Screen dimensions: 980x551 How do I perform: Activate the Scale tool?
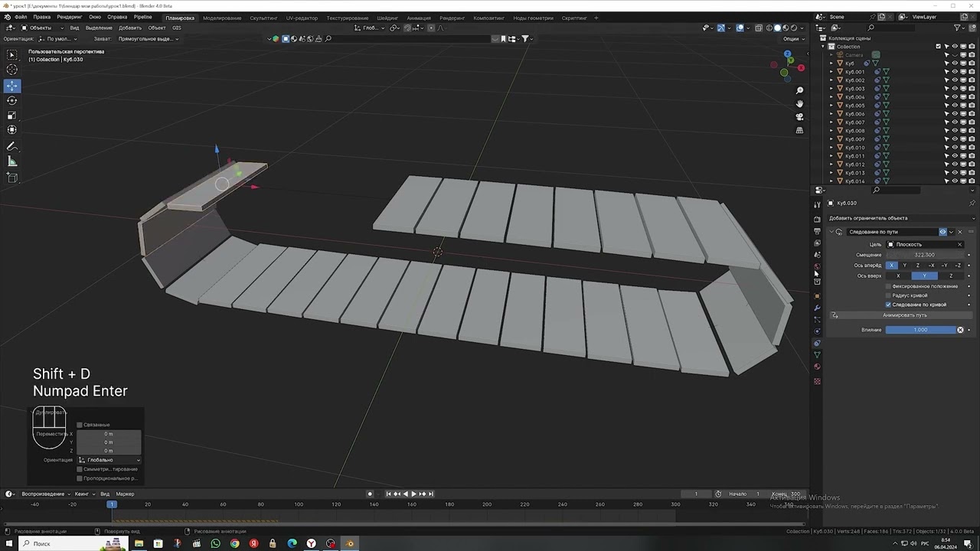point(11,116)
